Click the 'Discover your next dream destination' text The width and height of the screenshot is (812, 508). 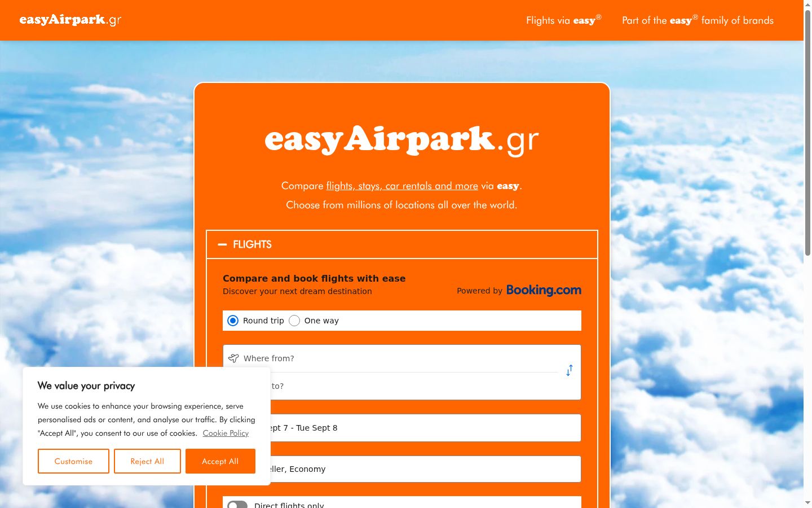click(x=297, y=291)
